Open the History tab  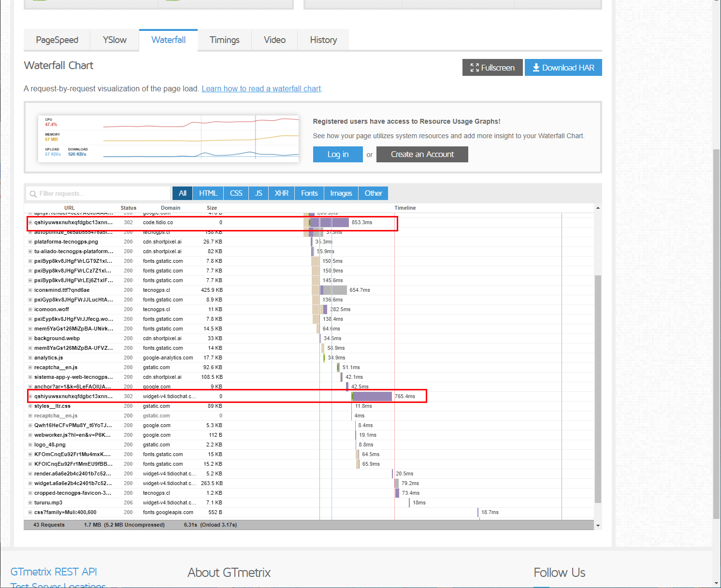click(x=323, y=40)
